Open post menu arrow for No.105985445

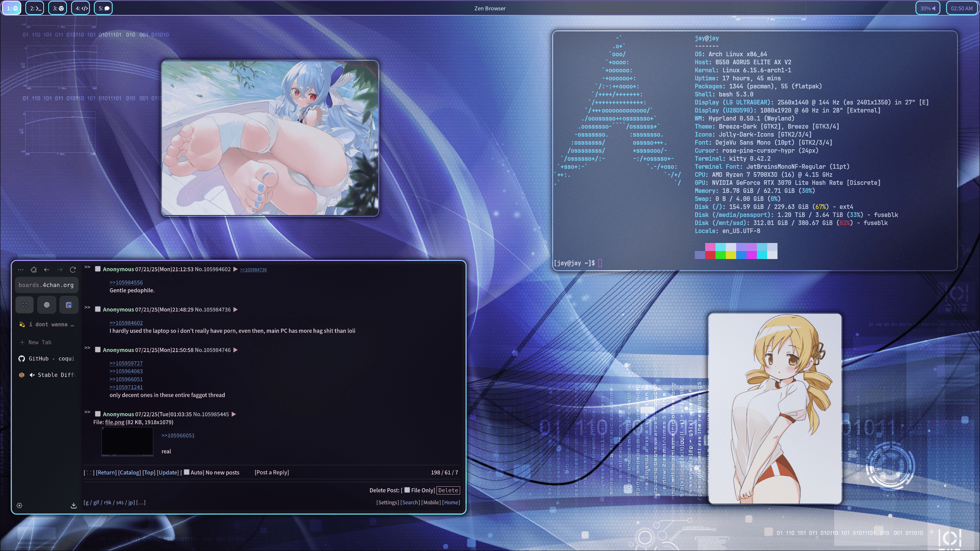pyautogui.click(x=234, y=414)
